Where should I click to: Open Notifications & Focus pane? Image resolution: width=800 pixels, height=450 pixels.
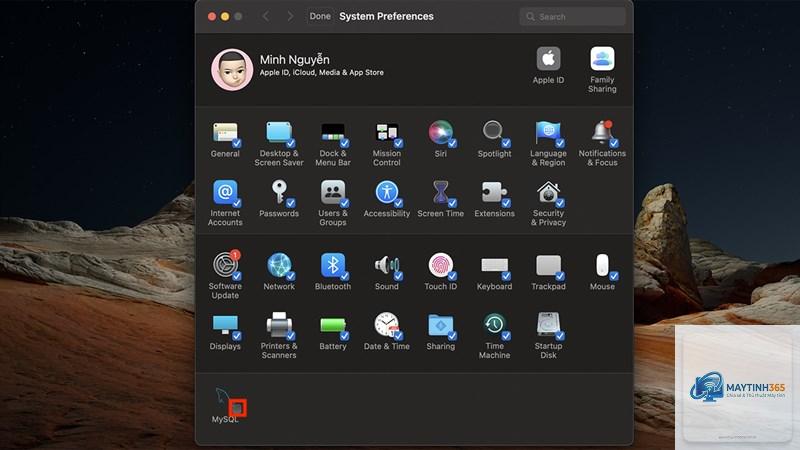(x=602, y=133)
